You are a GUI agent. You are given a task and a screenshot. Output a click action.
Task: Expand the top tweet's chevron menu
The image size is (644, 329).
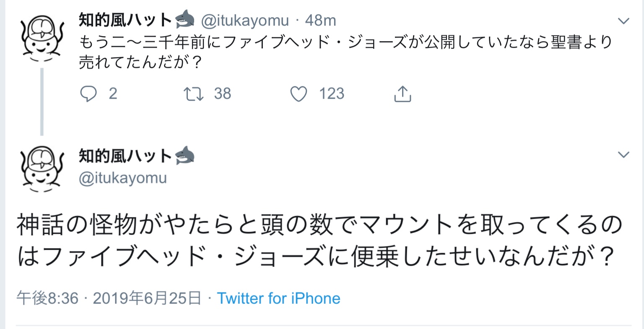tap(624, 21)
